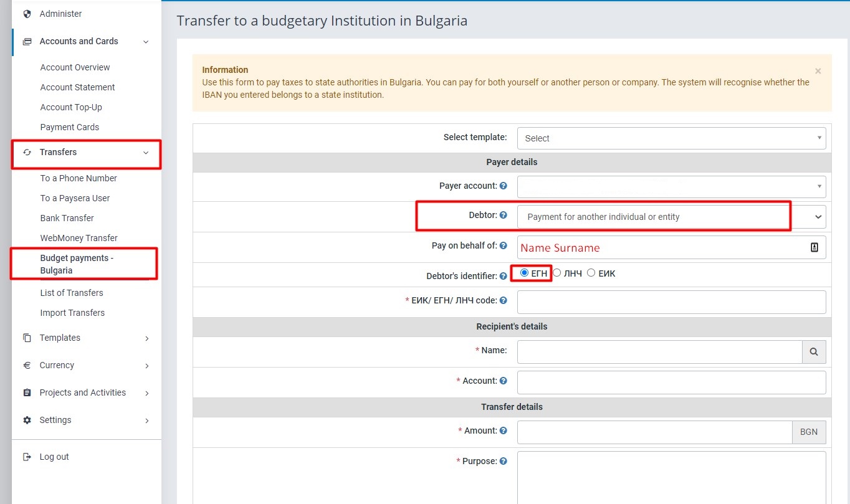Click the Amount input field

point(654,432)
